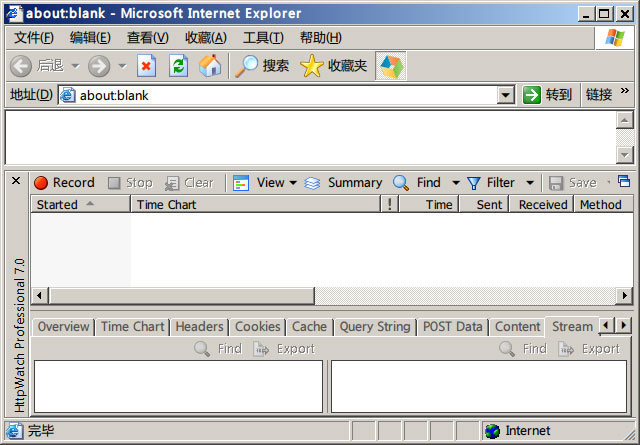Screen dimensions: 640x445
Task: Click the log horizontal scrollbar left arrow
Action: tap(40, 295)
